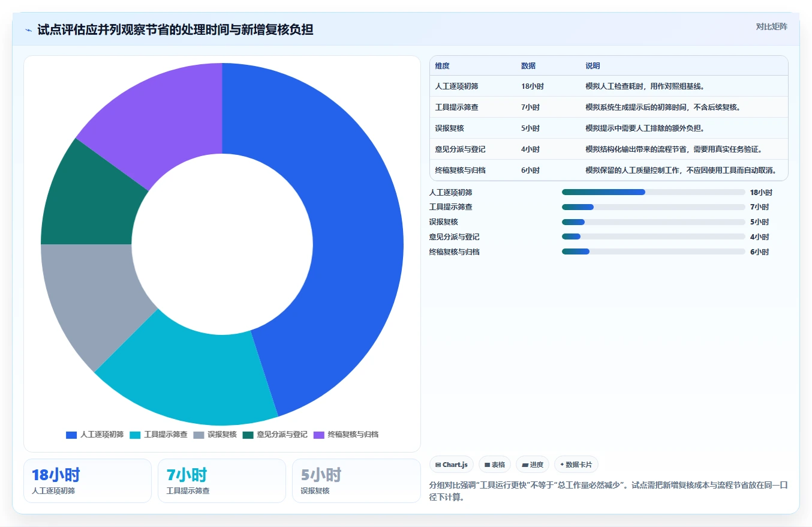Image resolution: width=812 pixels, height=527 pixels.
Task: Click the 终稿复核与归档 progress bar
Action: 654,251
